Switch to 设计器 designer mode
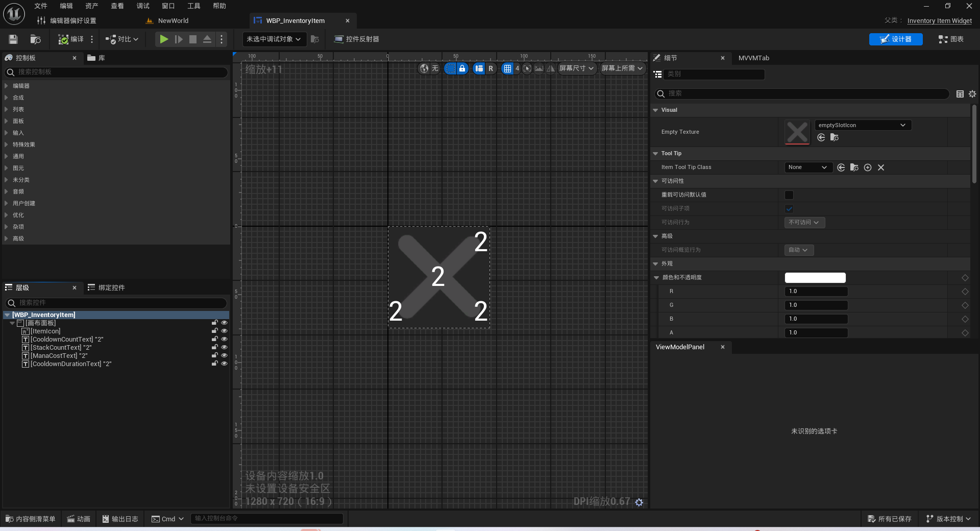This screenshot has height=531, width=980. click(896, 39)
